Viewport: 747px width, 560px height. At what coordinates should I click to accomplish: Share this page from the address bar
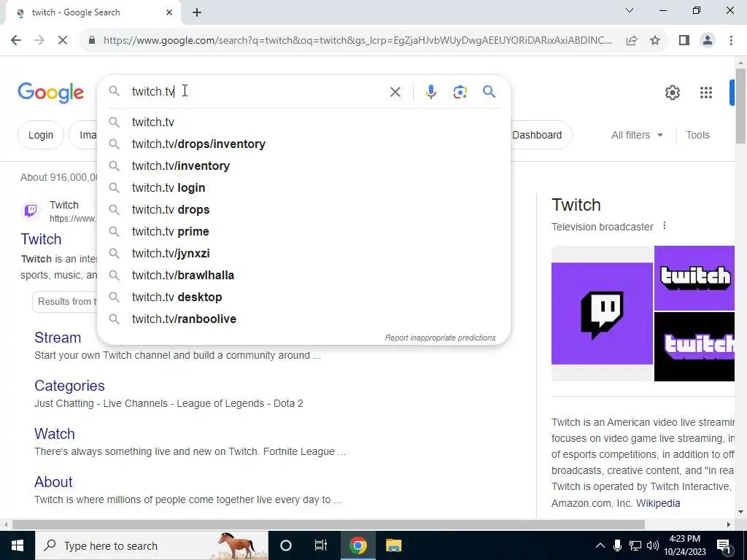(632, 41)
